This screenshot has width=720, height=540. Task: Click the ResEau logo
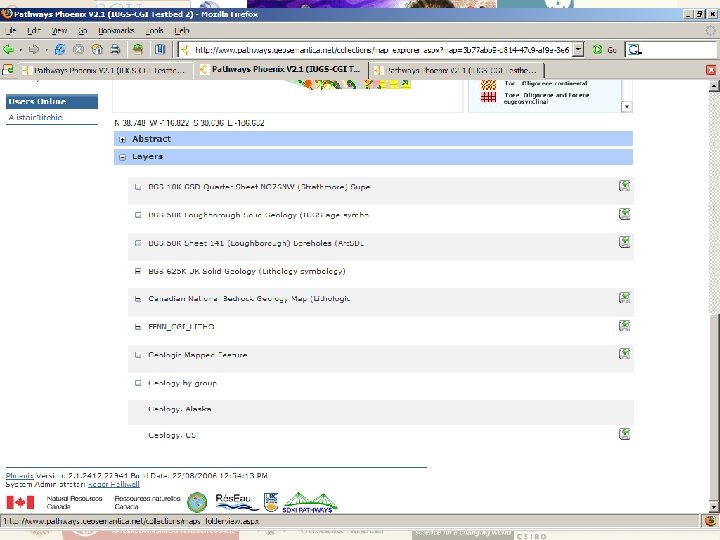[236, 502]
